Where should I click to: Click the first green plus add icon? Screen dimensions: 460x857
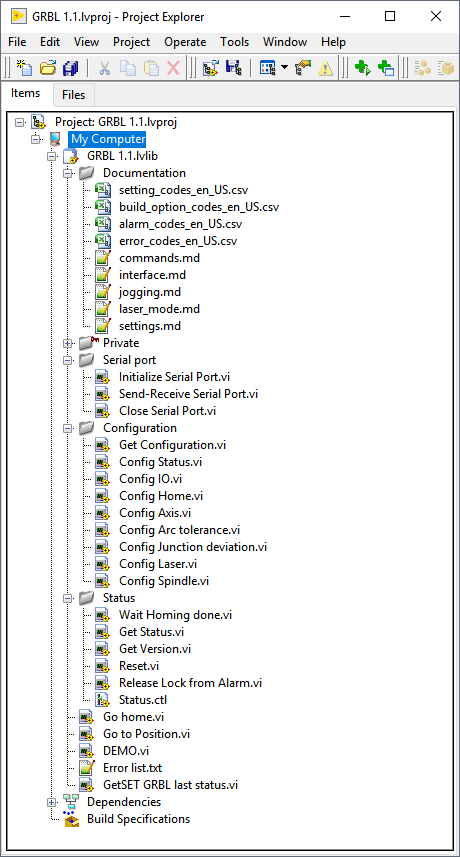coord(363,68)
